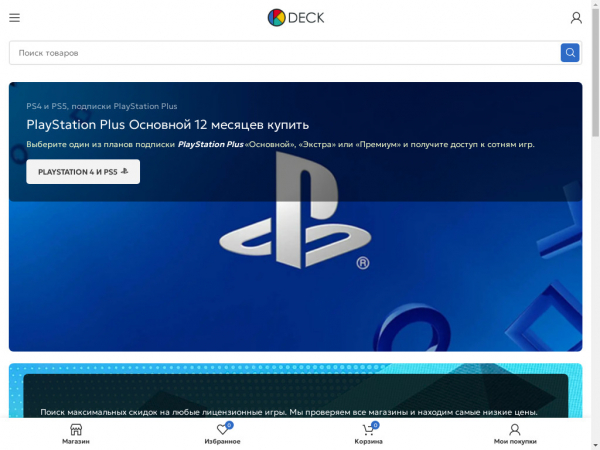600x450 pixels.
Task: Click the PlayStation symbol inside the banner button
Action: (125, 172)
